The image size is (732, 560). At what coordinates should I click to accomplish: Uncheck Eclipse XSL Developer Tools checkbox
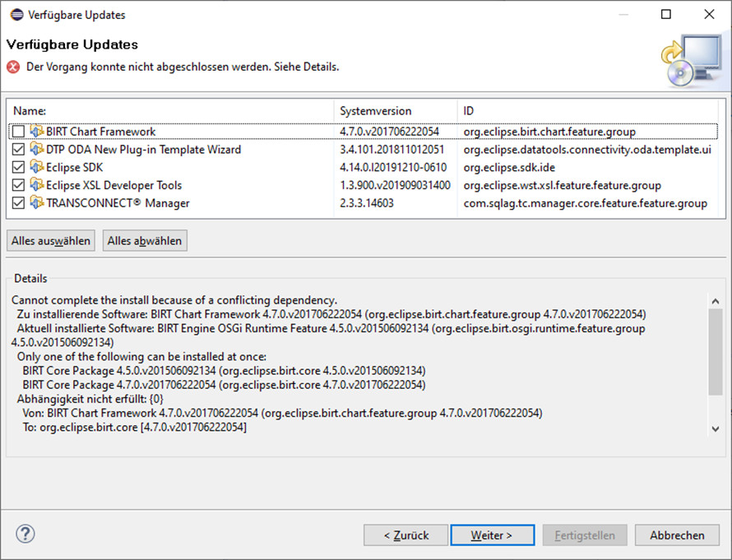coord(18,185)
